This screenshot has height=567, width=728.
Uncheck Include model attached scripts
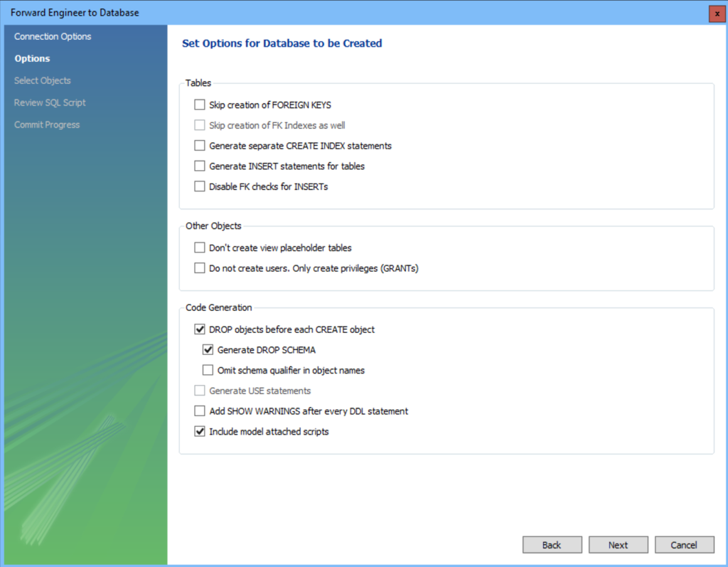pos(200,432)
